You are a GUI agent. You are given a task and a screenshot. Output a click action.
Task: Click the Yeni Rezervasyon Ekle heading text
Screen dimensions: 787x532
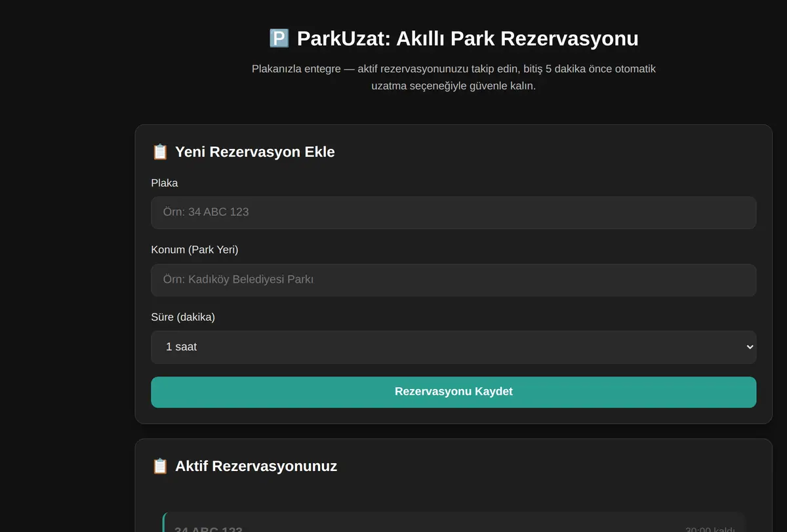click(x=255, y=152)
